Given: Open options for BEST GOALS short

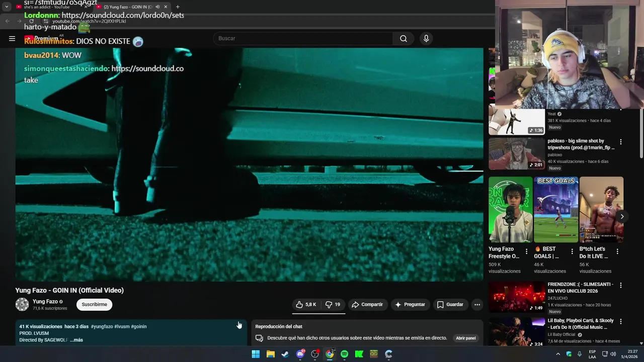Looking at the screenshot, I should 572,251.
